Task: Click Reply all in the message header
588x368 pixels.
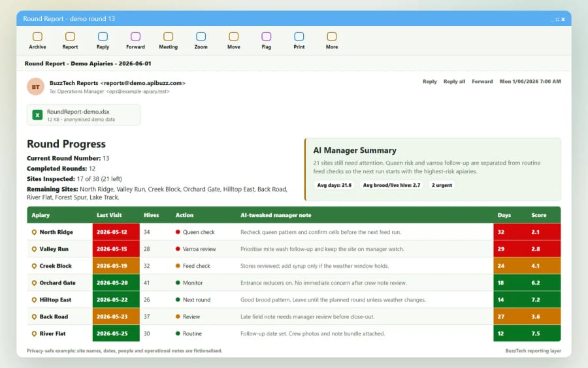Action: [454, 82]
